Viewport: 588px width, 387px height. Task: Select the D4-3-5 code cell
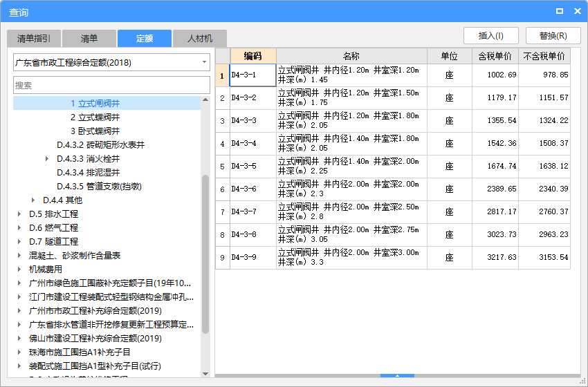(253, 167)
